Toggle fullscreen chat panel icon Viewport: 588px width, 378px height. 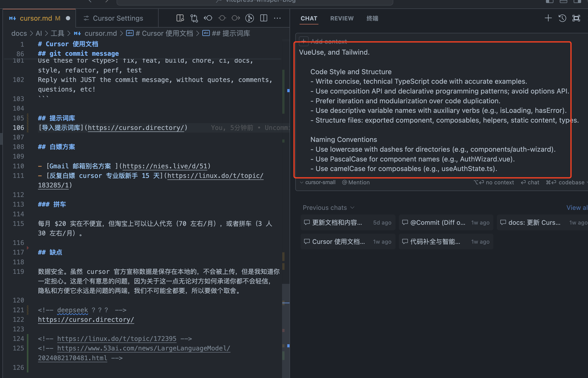[576, 18]
